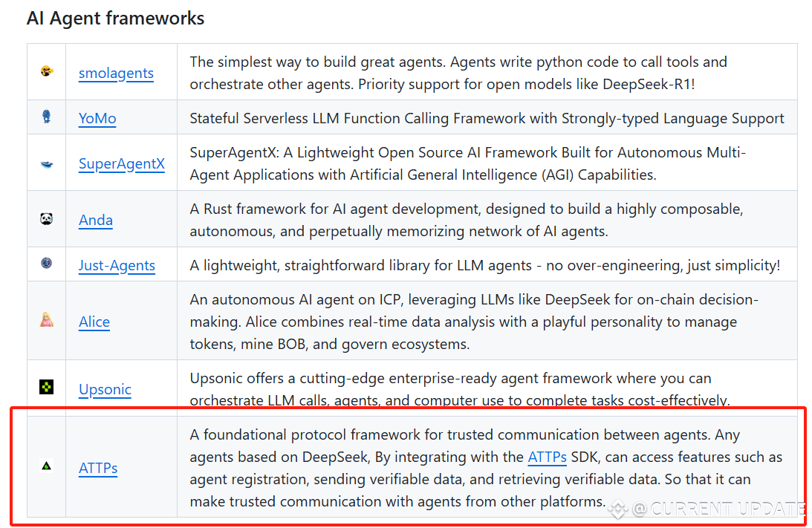Screen dimensions: 812x528
Task: Go to the Upsonic link
Action: click(x=105, y=389)
